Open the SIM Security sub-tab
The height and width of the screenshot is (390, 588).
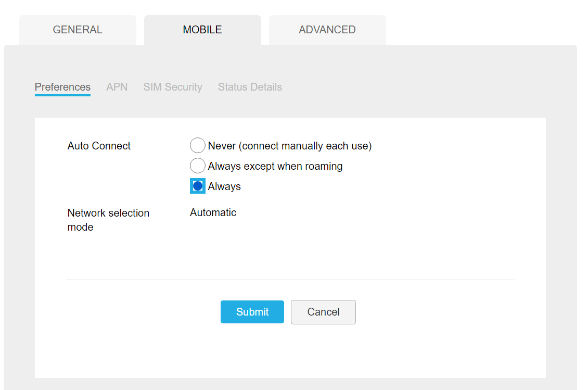click(x=173, y=87)
